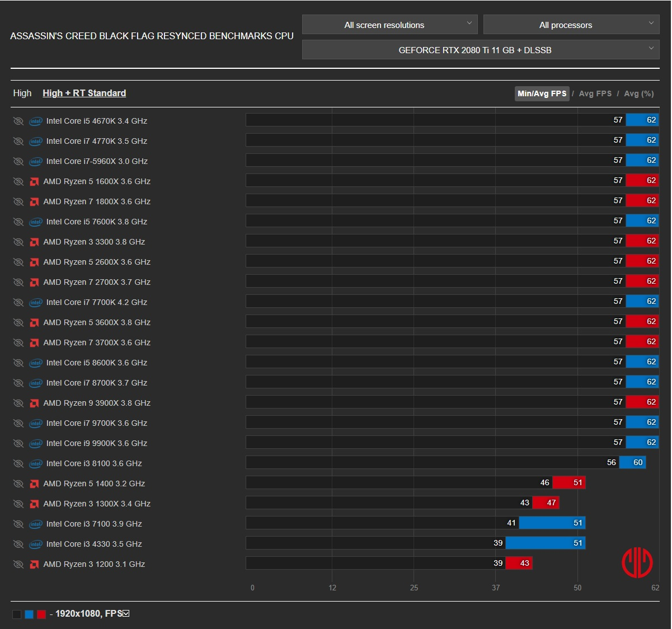
Task: Select the Min/Avg FPS view
Action: point(542,93)
